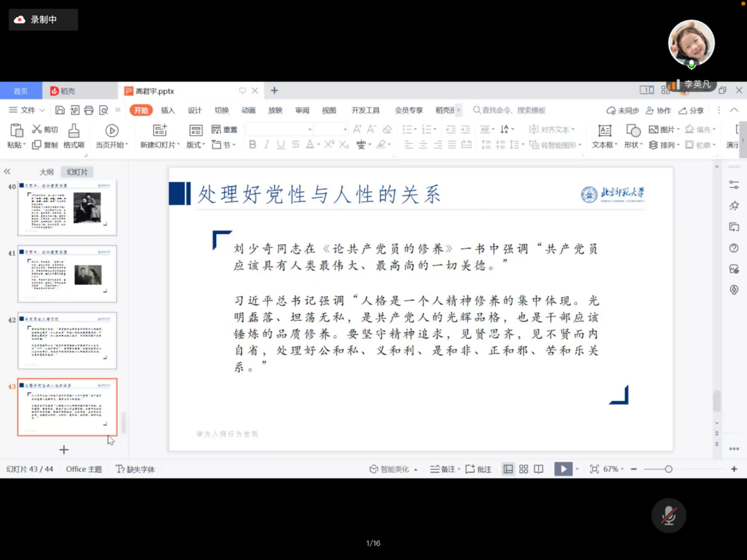Image resolution: width=747 pixels, height=560 pixels.
Task: Switch to slide sorter grid view
Action: tap(523, 469)
